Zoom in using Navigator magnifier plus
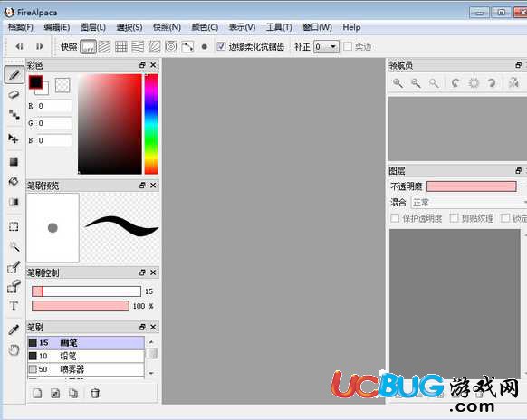The image size is (527, 420). [x=398, y=83]
